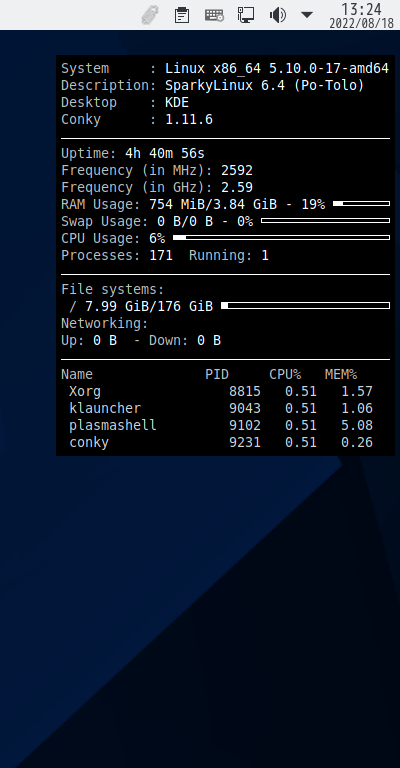Screen dimensions: 400x768
Task: Click the 2022/08/18 date in the panel
Action: click(361, 23)
